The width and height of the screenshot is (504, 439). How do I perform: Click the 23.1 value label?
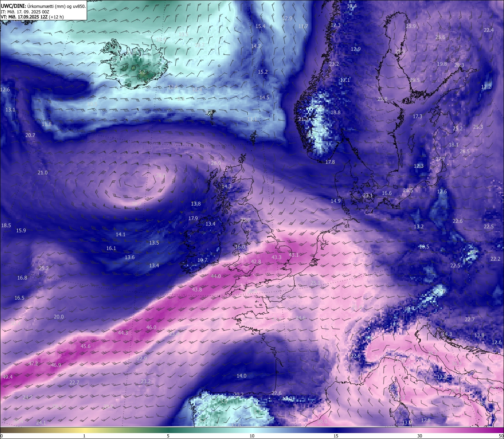[368, 195]
